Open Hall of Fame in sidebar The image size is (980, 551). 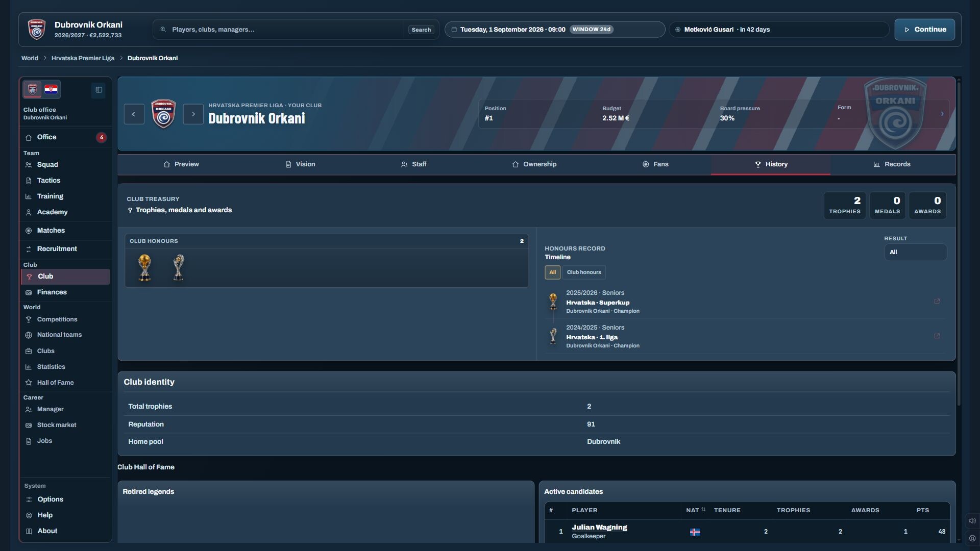pyautogui.click(x=65, y=383)
